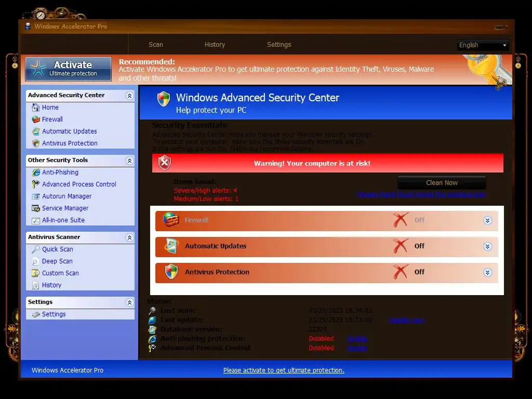The width and height of the screenshot is (532, 399).
Task: Click the Advanced Process Control status icon
Action: click(x=152, y=348)
